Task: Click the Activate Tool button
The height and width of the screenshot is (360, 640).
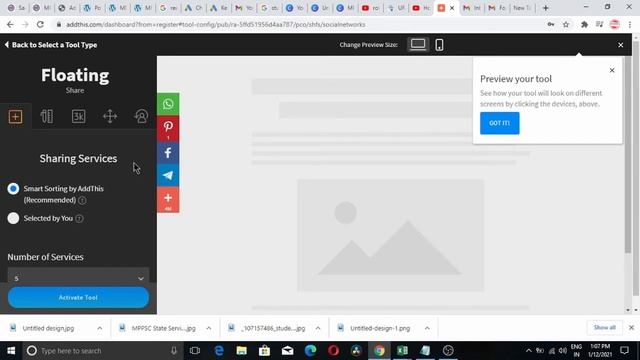Action: [78, 298]
